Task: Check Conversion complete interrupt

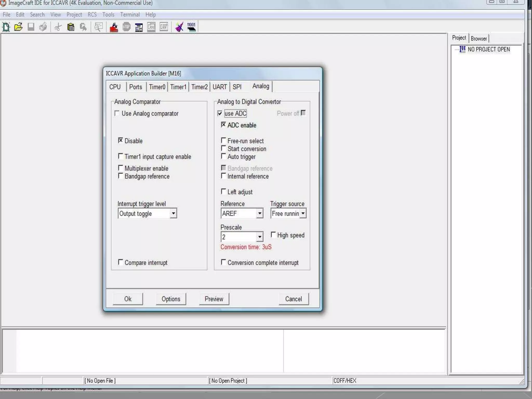Action: [x=223, y=262]
